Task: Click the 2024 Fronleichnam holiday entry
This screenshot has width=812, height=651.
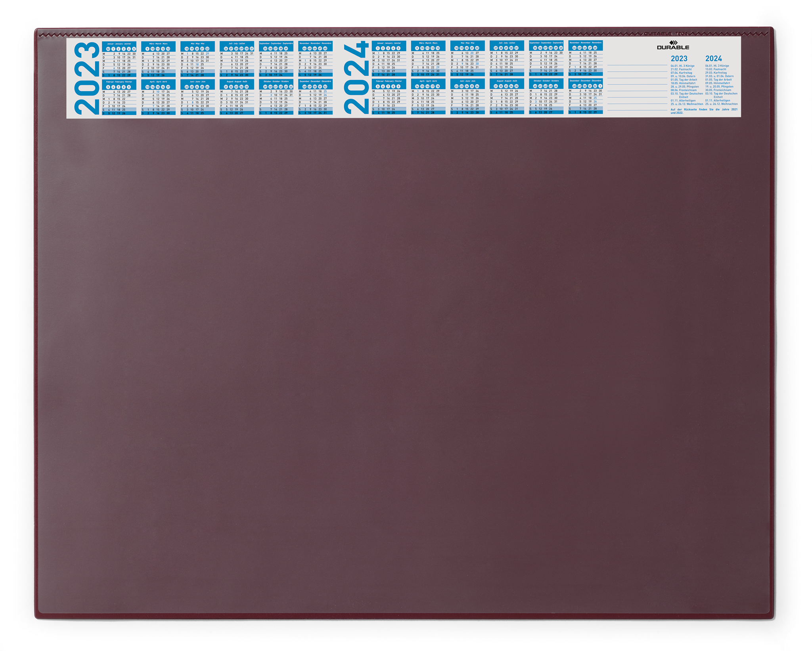Action: click(x=718, y=90)
